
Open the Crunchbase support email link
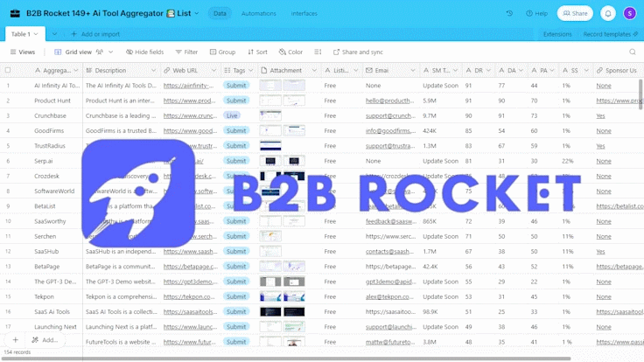tap(390, 115)
